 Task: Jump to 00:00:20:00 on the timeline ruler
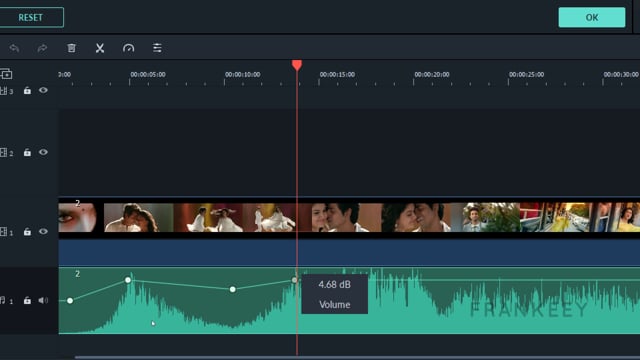pos(432,75)
